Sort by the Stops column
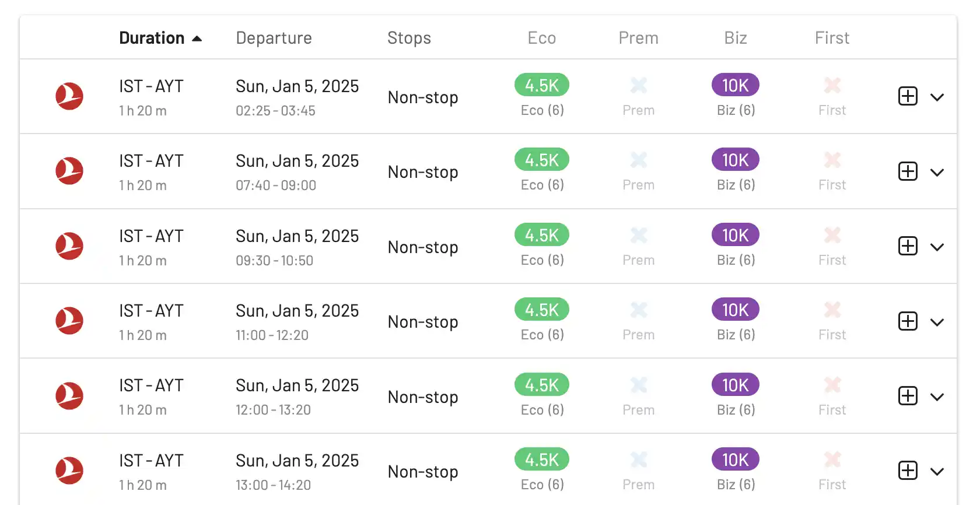The height and width of the screenshot is (505, 980). [409, 38]
